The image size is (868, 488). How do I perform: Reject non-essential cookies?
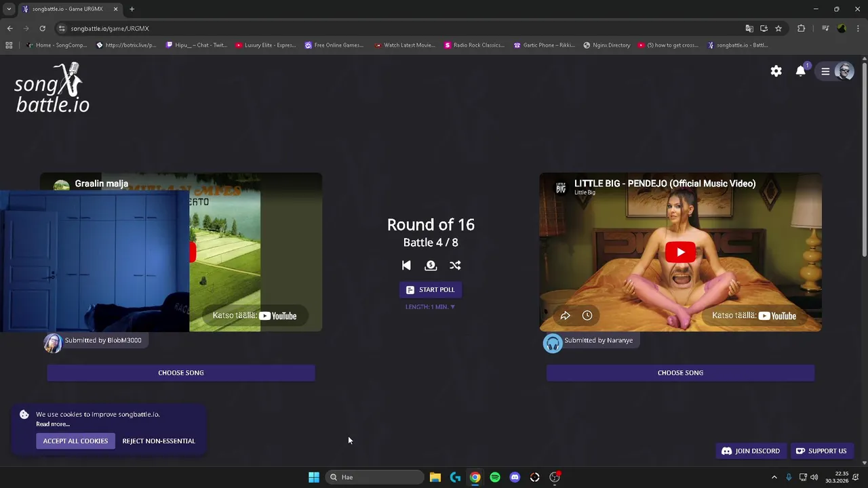pos(159,441)
